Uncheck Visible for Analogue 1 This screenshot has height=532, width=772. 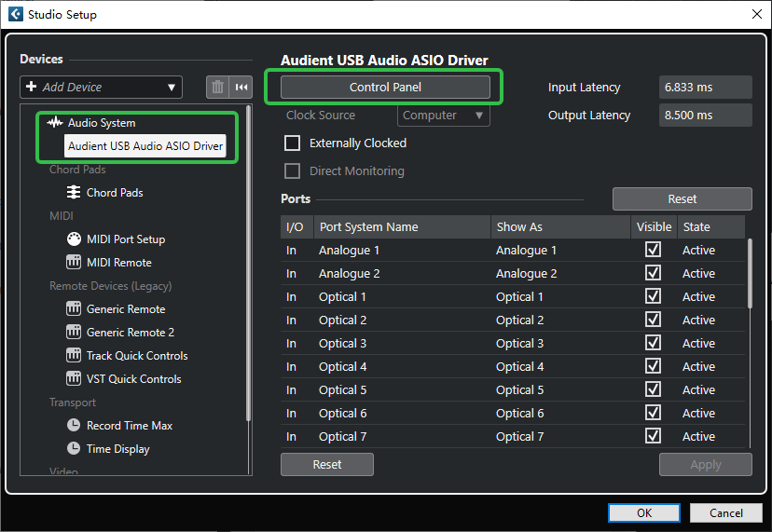coord(653,250)
